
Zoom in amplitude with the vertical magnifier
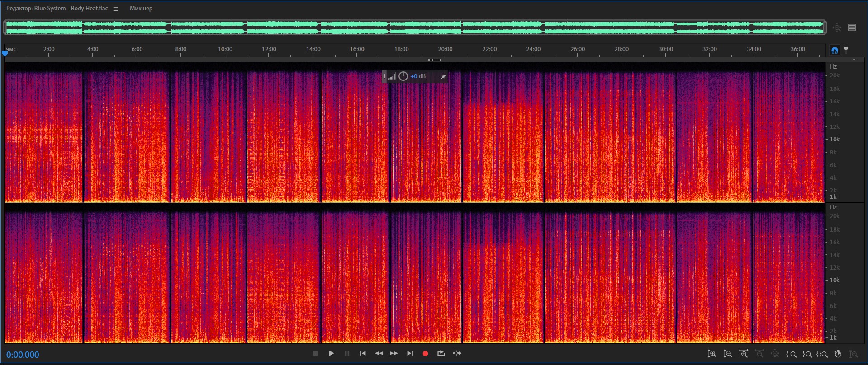pyautogui.click(x=712, y=354)
